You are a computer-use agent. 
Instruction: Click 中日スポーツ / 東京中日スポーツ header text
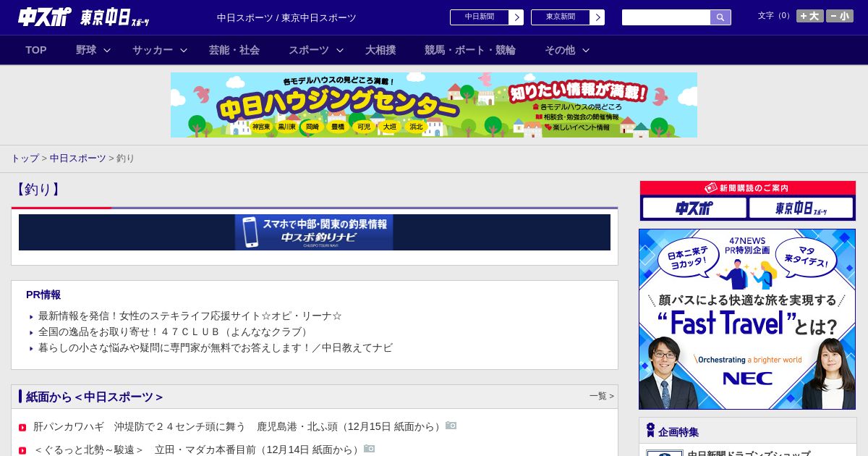286,17
